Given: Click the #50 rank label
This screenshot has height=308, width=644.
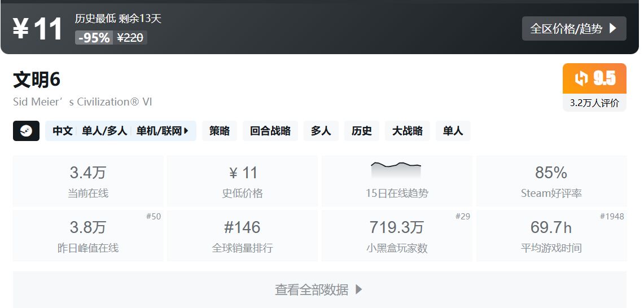Looking at the screenshot, I should 154,217.
